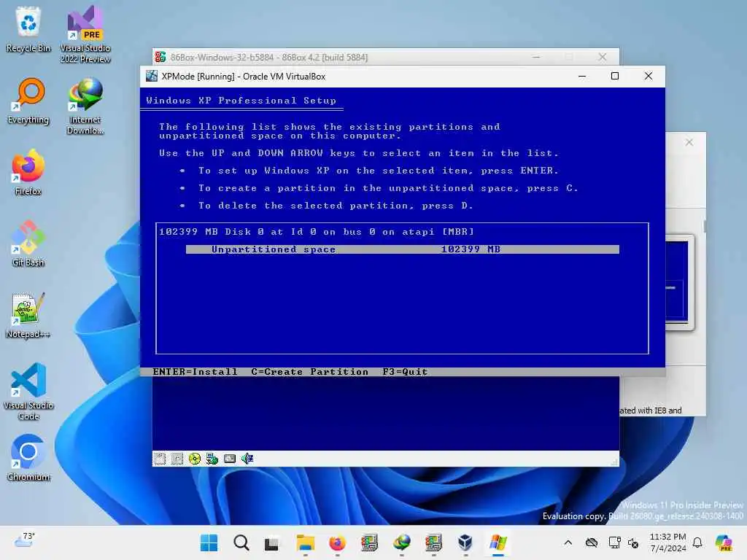747x560 pixels.
Task: Click the OneDrive cloud tray icon
Action: pos(592,542)
